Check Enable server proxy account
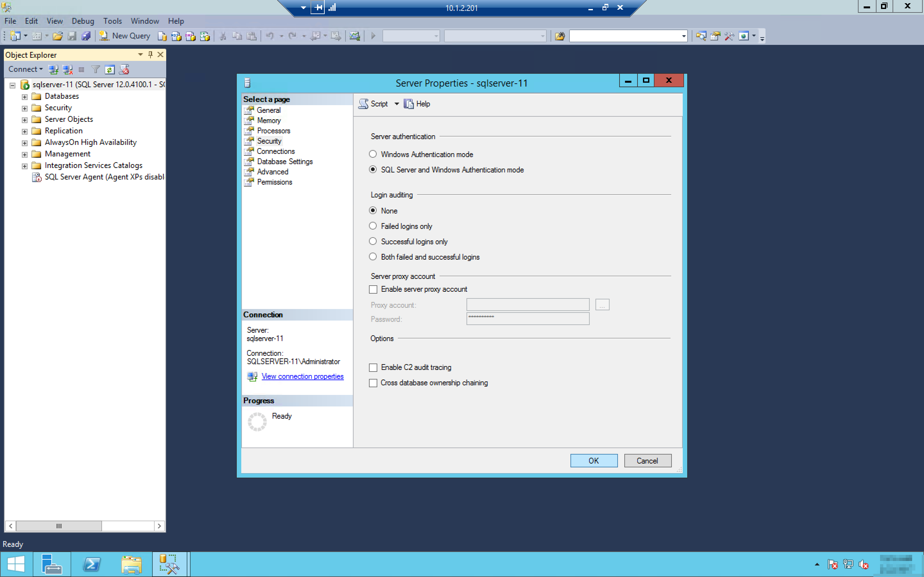The image size is (924, 577). (373, 289)
